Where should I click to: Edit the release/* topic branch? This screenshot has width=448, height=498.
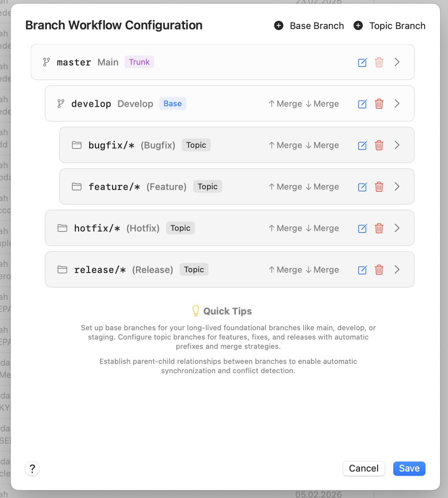(x=362, y=270)
